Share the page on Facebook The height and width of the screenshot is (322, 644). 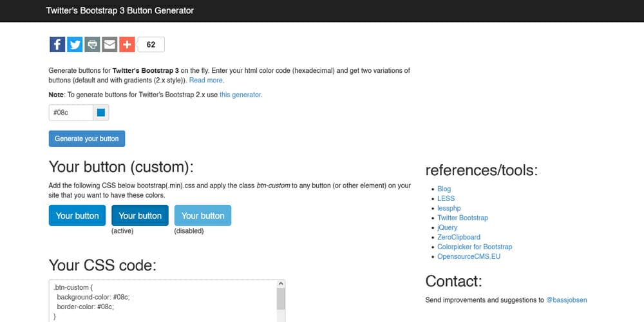[x=57, y=44]
